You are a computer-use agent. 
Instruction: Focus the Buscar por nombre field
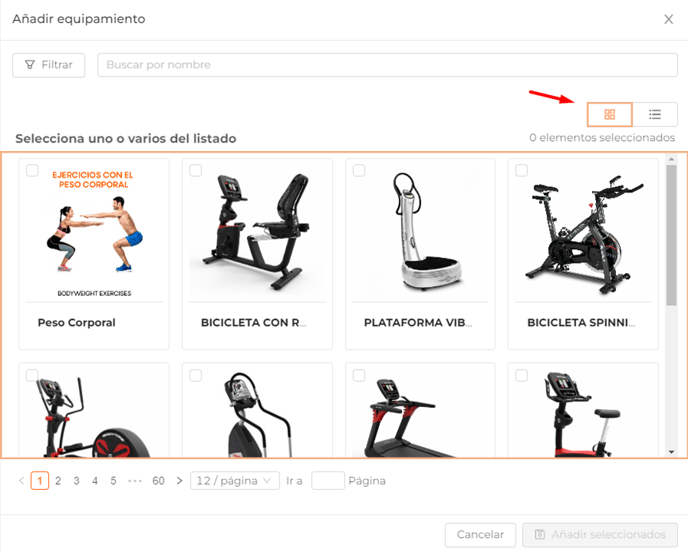[387, 65]
